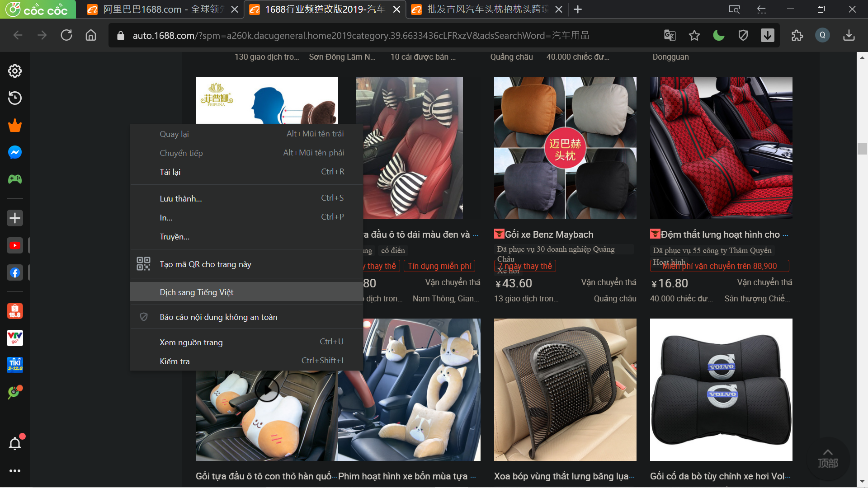
Task: Reload the current page
Action: pyautogui.click(x=66, y=35)
